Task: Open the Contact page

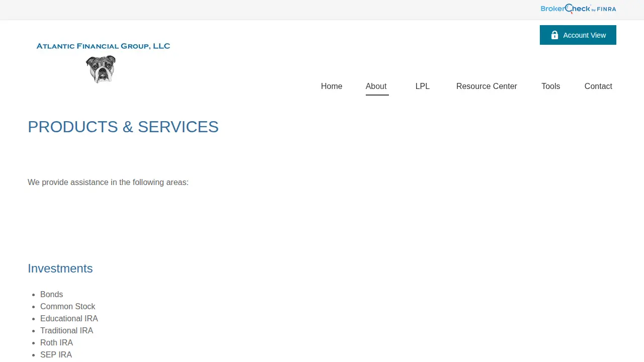Action: (598, 86)
